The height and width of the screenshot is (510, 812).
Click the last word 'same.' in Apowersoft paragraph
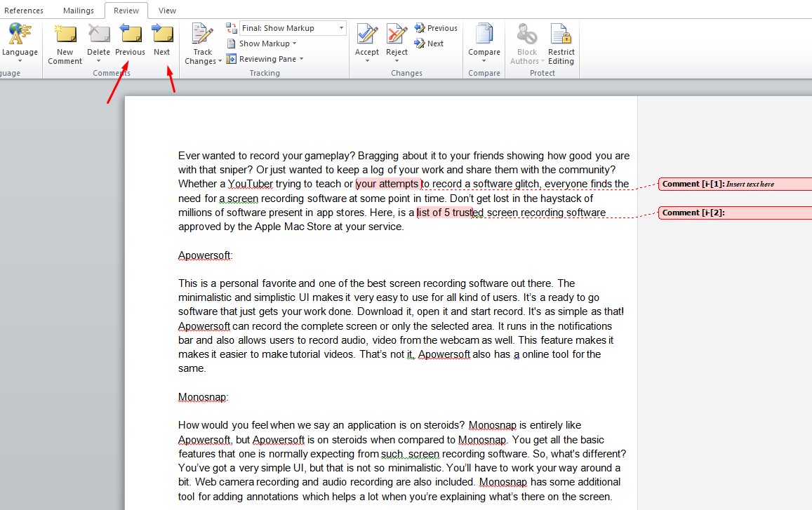coord(192,369)
